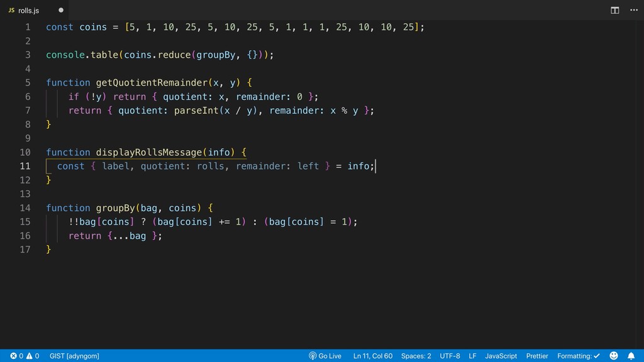The image size is (644, 362).
Task: Click 'label' on line 11
Action: pos(116,166)
